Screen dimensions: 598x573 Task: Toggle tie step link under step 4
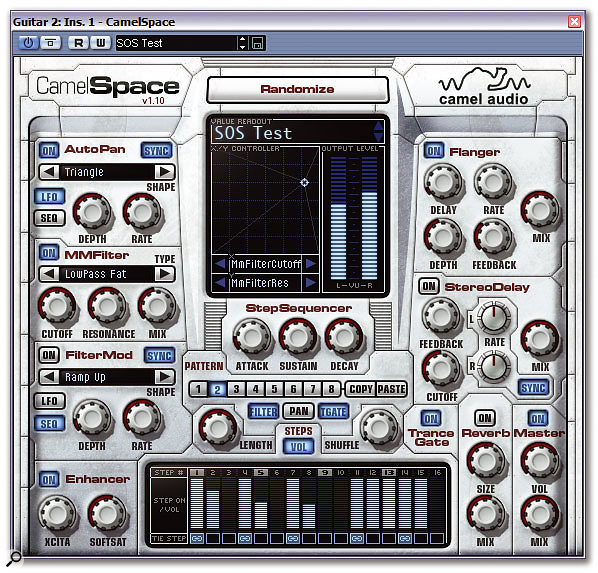tap(245, 538)
